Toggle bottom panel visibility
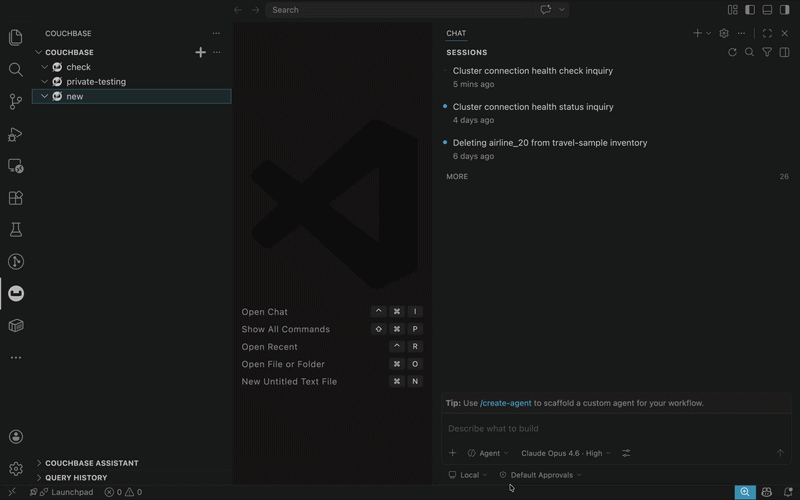Image resolution: width=800 pixels, height=500 pixels. [767, 10]
